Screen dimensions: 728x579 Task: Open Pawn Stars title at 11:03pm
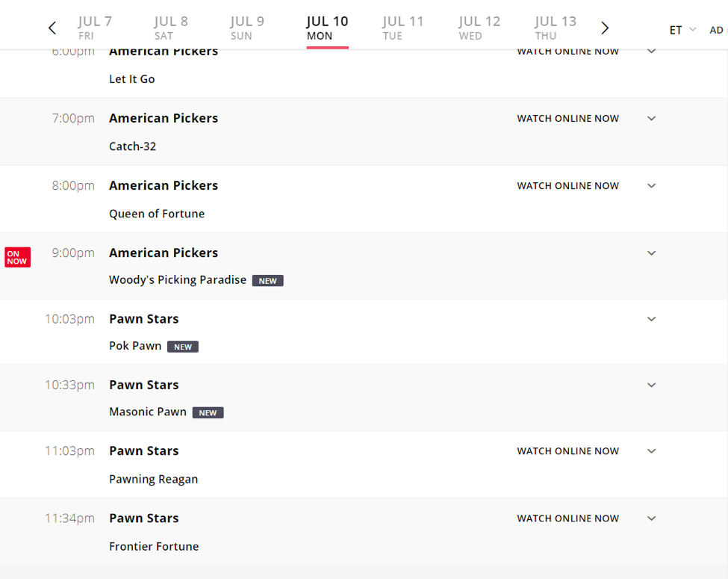pos(144,451)
